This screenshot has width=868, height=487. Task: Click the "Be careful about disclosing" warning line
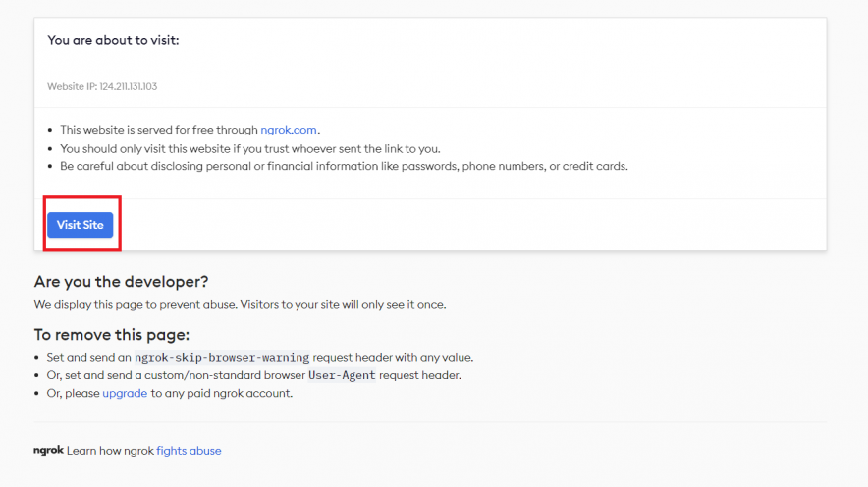(344, 166)
